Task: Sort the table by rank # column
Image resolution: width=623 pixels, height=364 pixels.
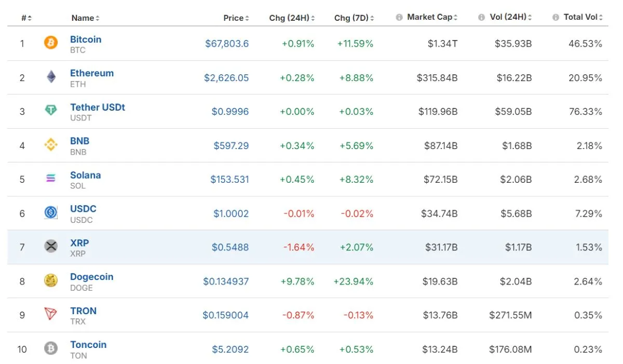Action: tap(26, 18)
